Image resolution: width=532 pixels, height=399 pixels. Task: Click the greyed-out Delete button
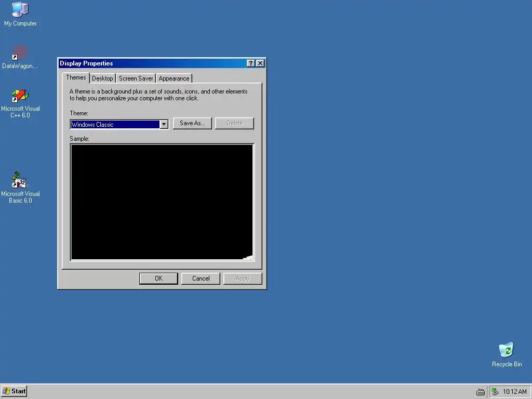point(234,123)
